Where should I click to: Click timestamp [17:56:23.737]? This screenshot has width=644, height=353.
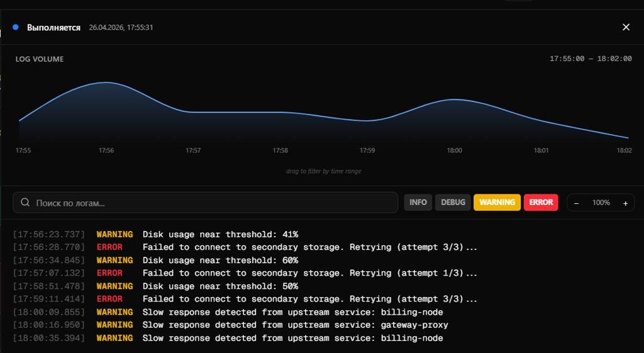pyautogui.click(x=49, y=234)
